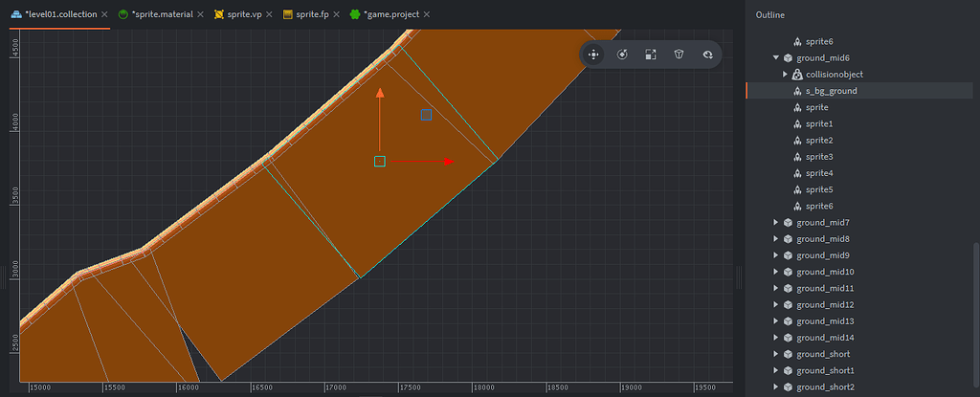Expand the collisionobject node
The height and width of the screenshot is (397, 980).
786,75
